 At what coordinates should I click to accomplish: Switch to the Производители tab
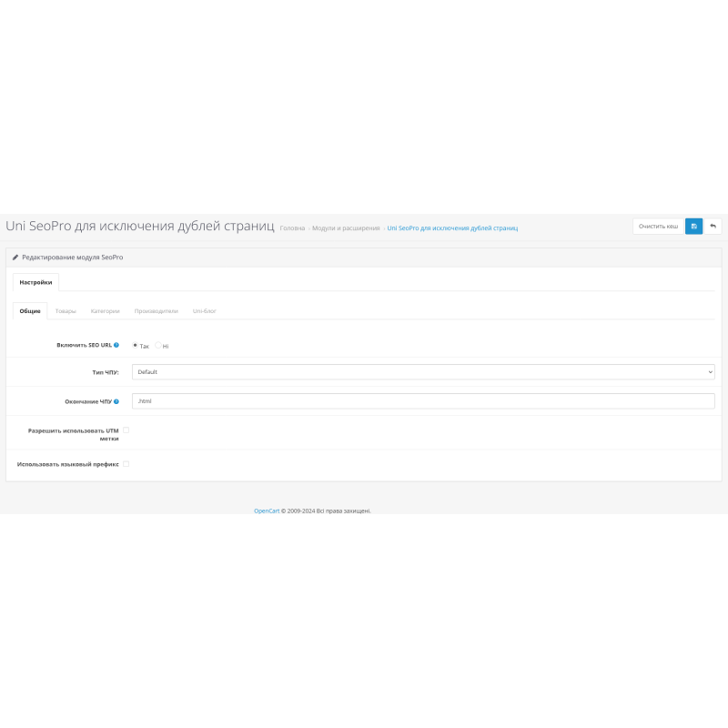[x=156, y=311]
